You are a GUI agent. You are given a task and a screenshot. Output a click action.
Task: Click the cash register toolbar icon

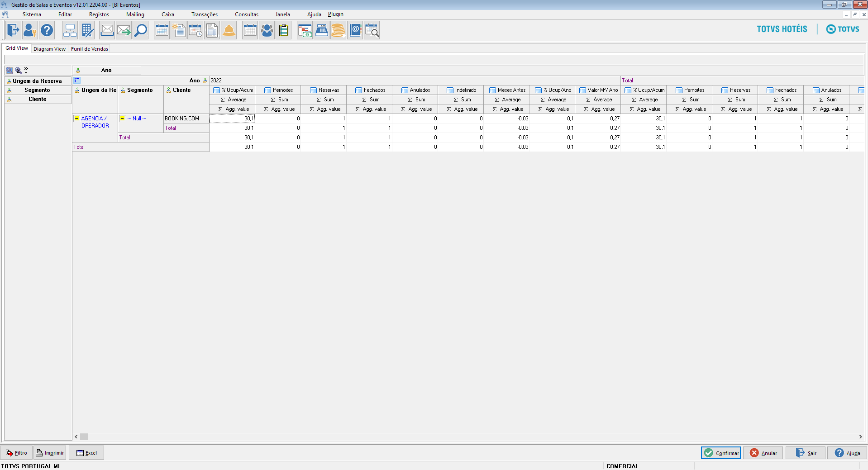click(322, 30)
